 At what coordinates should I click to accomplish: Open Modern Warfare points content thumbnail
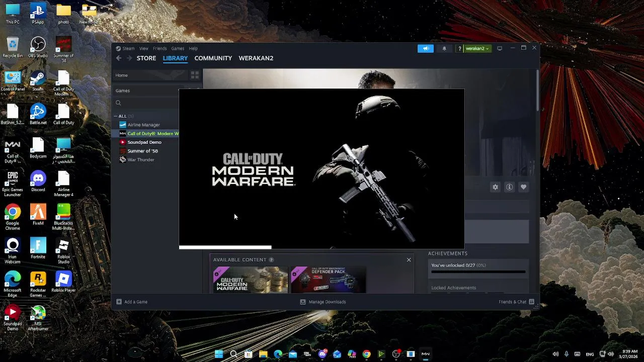[251, 280]
